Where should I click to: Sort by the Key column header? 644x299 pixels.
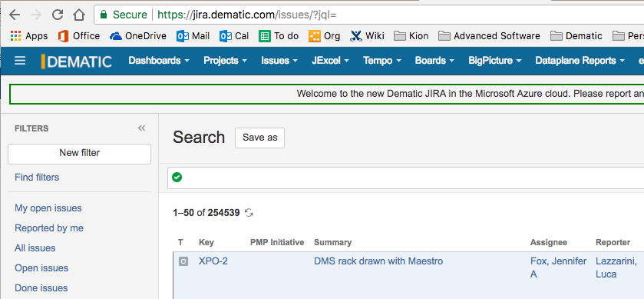tap(206, 243)
